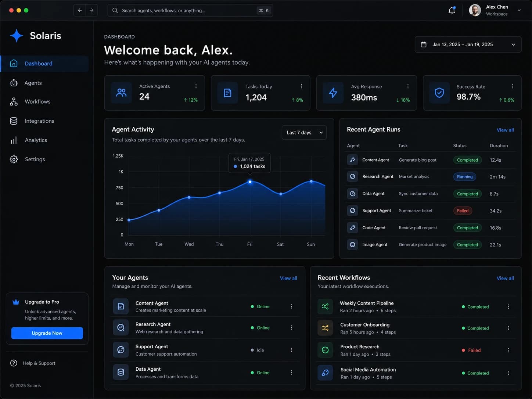Open Data Agent options kebab in Your Agents
The width and height of the screenshot is (532, 399).
coord(292,373)
